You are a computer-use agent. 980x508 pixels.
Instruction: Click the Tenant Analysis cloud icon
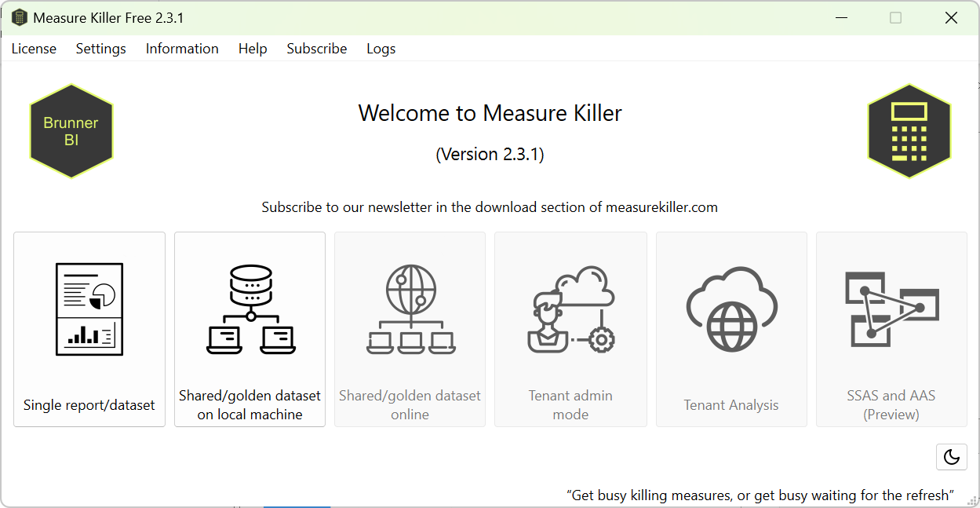point(731,309)
